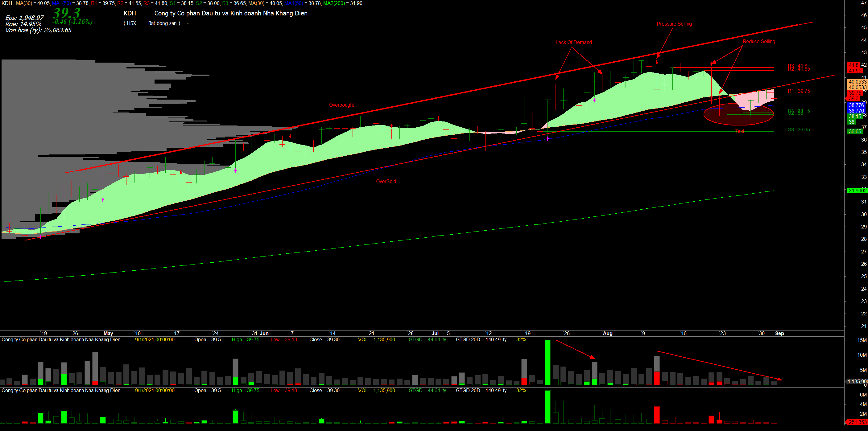
Task: Click the 'Pressure Selling' annotation text
Action: 674,24
